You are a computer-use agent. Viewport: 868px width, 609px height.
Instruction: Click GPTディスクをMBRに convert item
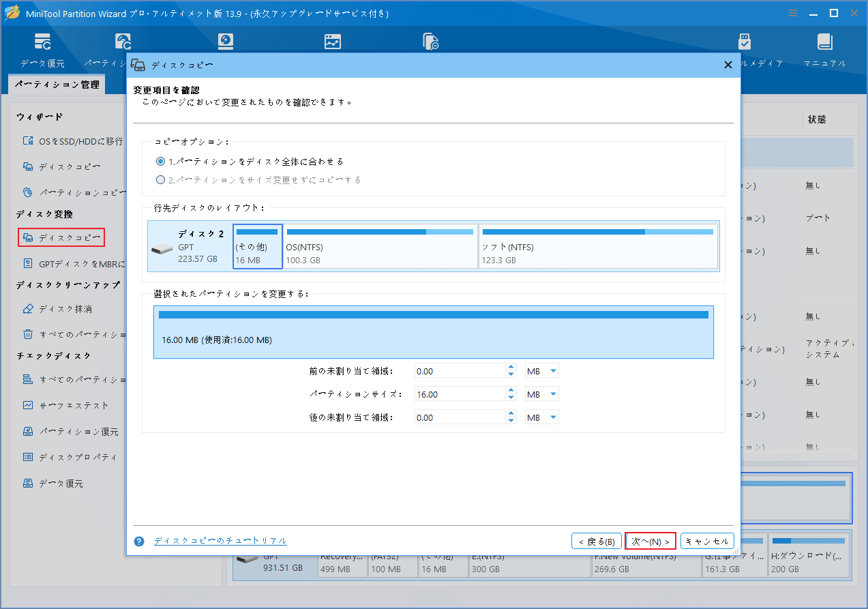pos(75,263)
